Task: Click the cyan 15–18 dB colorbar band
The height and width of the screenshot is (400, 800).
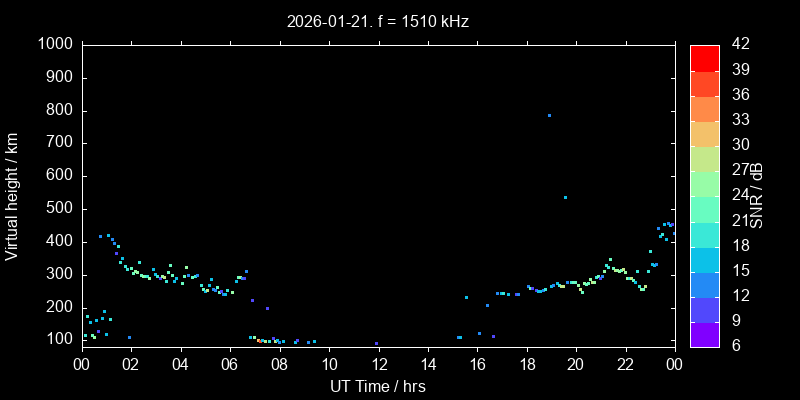Action: pyautogui.click(x=704, y=259)
